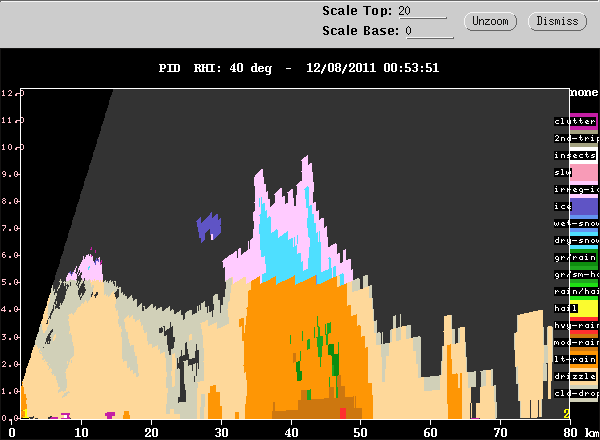The width and height of the screenshot is (600, 440).
Task: Click the red heavy-rain pixel near ground
Action: pyautogui.click(x=343, y=413)
